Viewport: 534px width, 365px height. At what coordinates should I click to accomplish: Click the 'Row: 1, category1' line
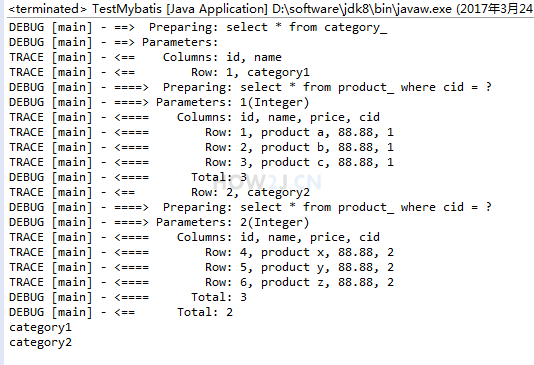159,72
